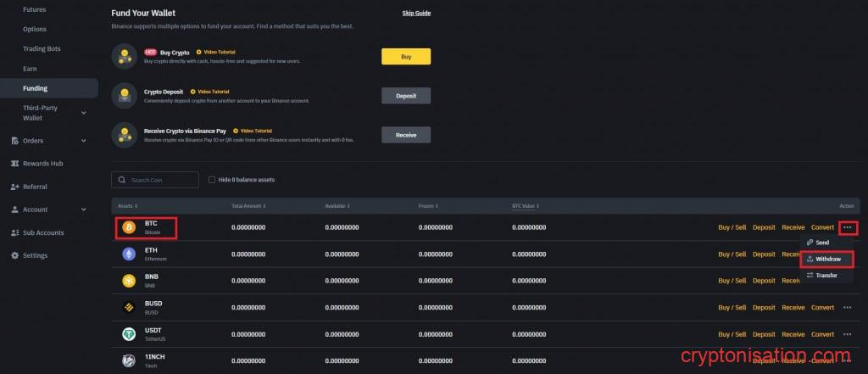
Task: Click the Fund Your Wallet heading
Action: coord(143,13)
